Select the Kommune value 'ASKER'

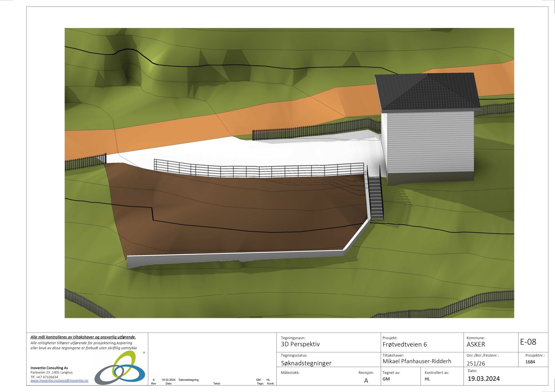click(477, 344)
